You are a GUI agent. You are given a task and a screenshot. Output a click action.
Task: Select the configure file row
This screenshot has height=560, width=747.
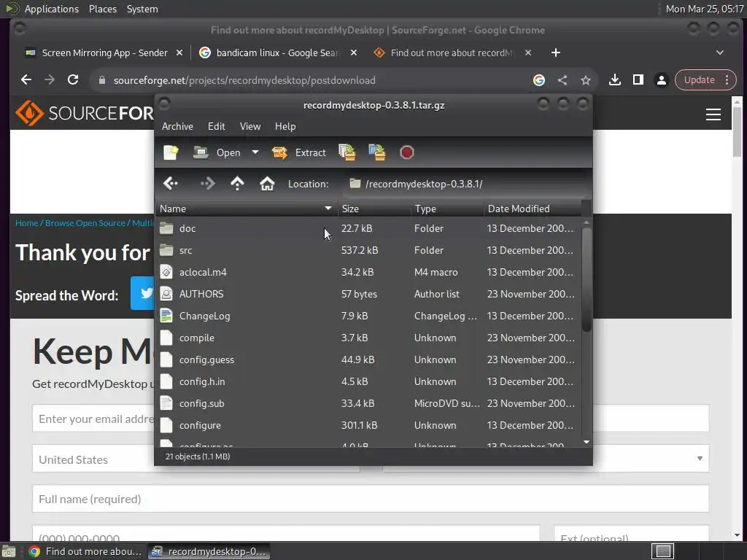(368, 426)
